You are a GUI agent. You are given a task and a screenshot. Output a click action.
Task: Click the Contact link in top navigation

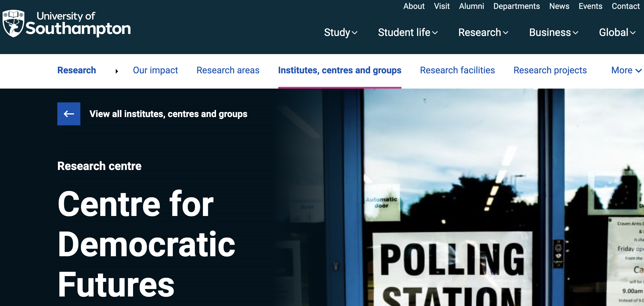pos(626,6)
